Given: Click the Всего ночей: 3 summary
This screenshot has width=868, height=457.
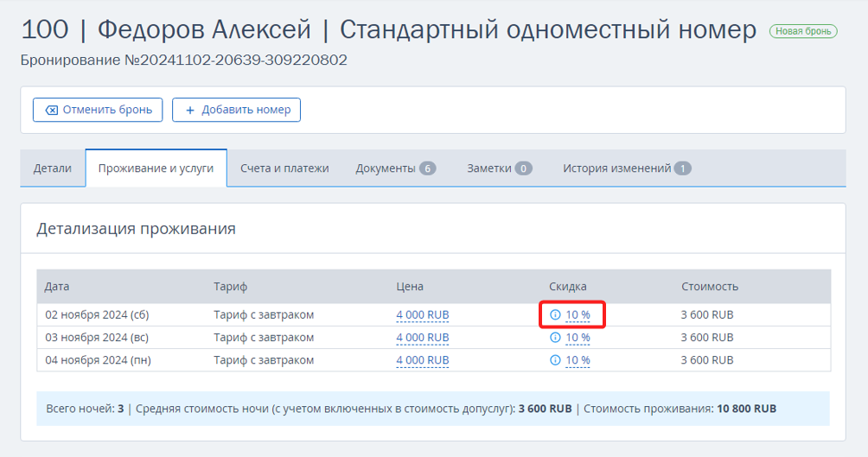Looking at the screenshot, I should (x=85, y=409).
